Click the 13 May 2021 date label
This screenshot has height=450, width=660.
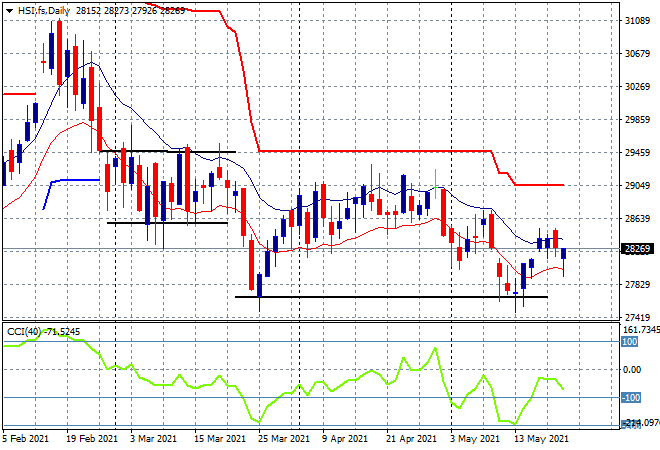click(x=541, y=439)
